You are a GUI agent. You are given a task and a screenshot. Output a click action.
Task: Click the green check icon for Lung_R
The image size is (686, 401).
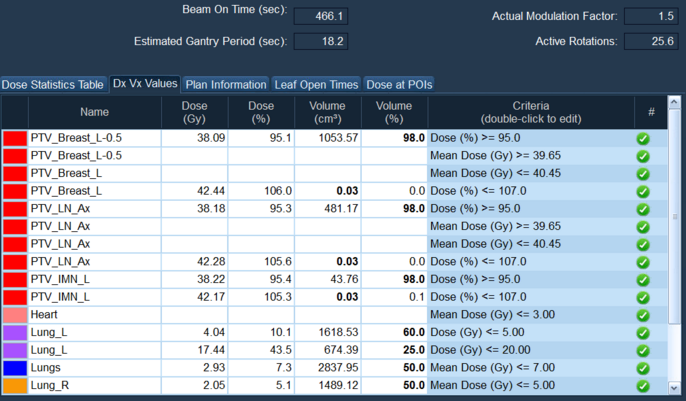click(x=643, y=386)
